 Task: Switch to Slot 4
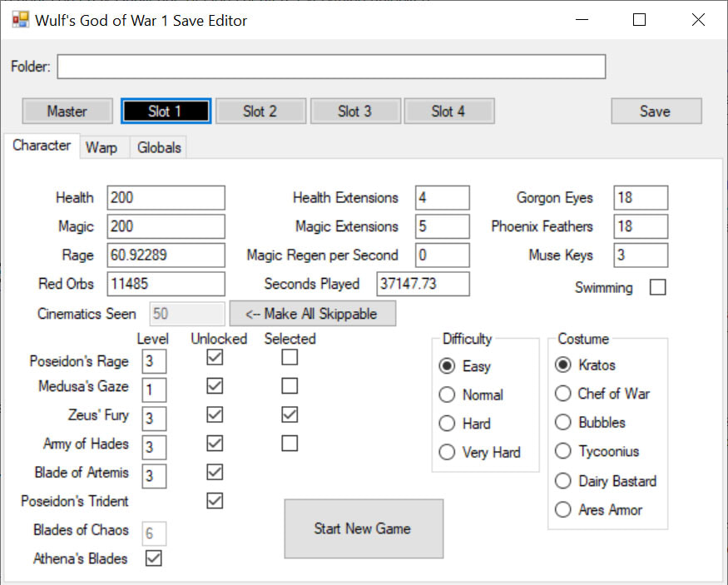(449, 111)
